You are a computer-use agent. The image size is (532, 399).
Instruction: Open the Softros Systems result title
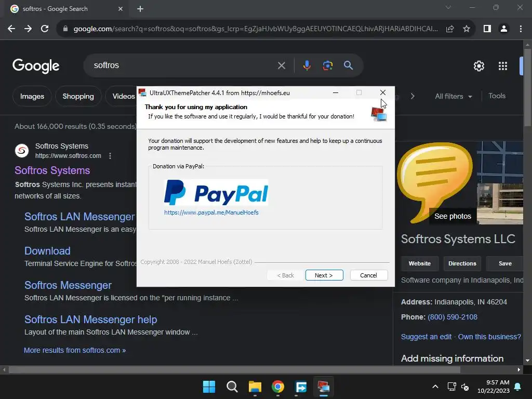pyautogui.click(x=52, y=170)
